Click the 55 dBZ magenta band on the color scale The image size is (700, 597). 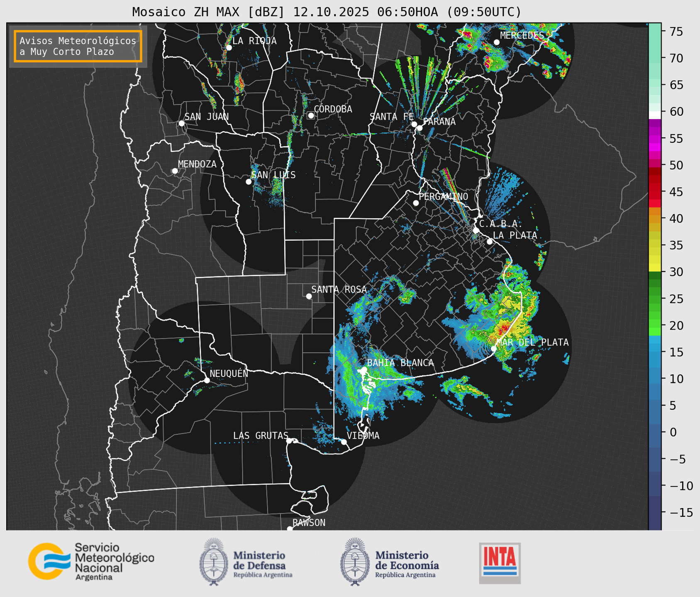(655, 138)
